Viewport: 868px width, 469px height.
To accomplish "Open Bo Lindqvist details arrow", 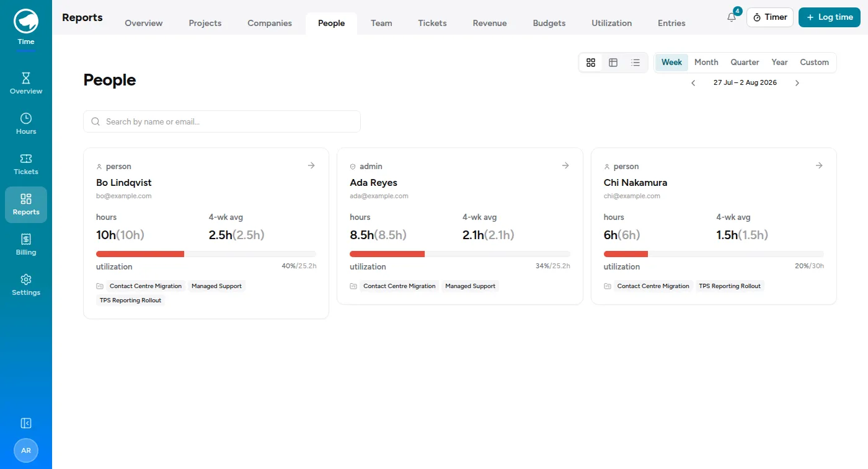I will point(311,165).
